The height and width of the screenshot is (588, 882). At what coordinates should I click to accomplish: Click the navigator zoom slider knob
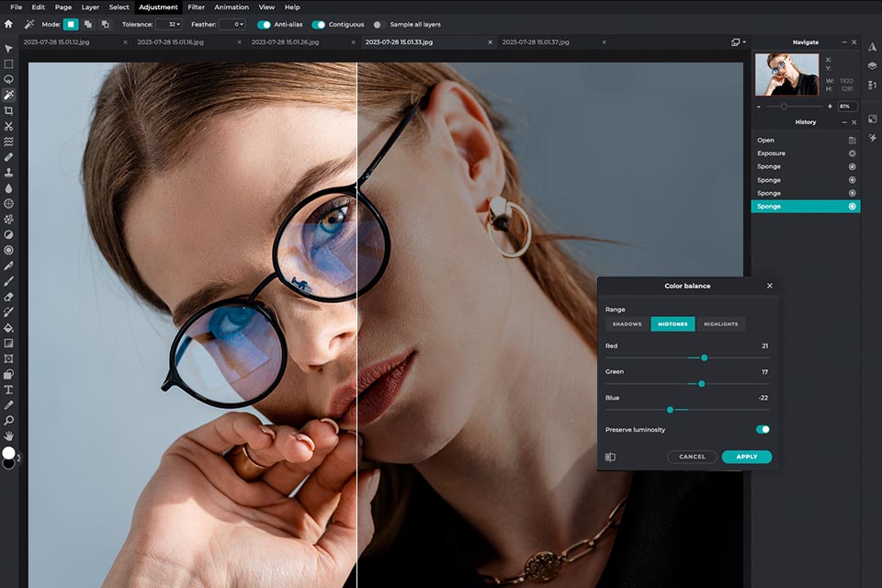[x=784, y=107]
